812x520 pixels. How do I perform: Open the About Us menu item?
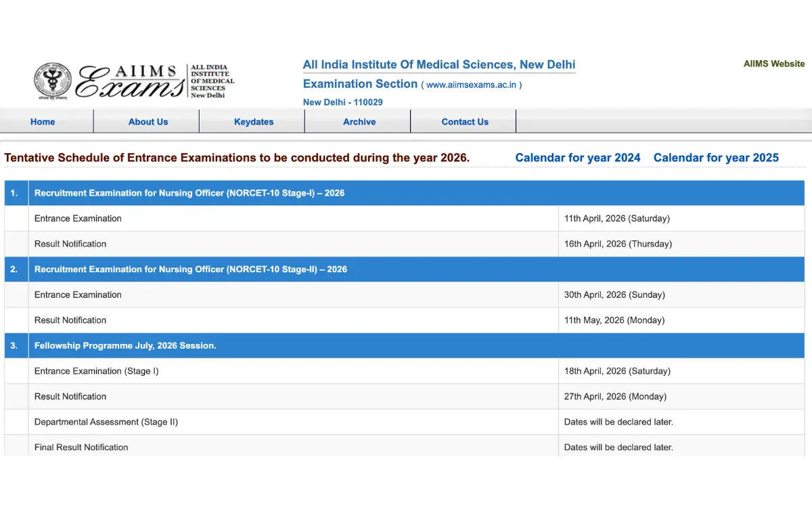(x=148, y=122)
